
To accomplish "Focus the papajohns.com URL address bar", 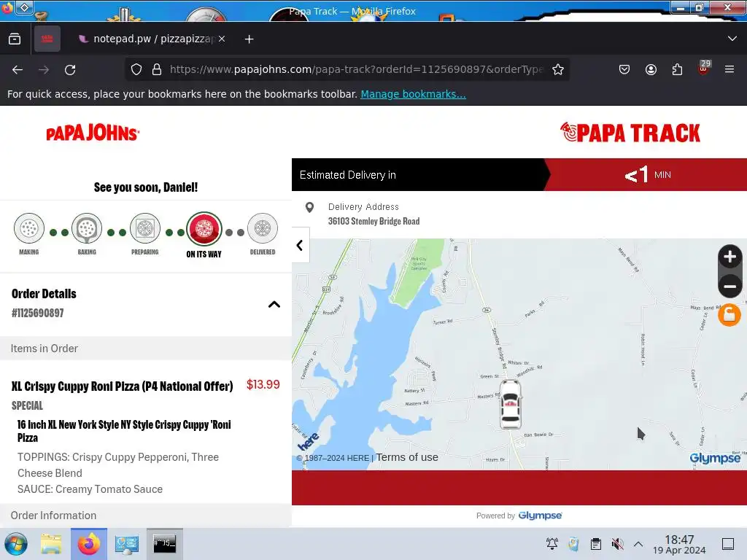I will click(356, 69).
